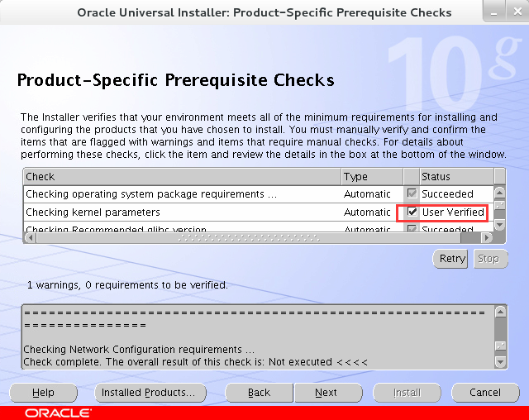Click Succeeded status of package requirements row
The width and height of the screenshot is (529, 420).
447,194
